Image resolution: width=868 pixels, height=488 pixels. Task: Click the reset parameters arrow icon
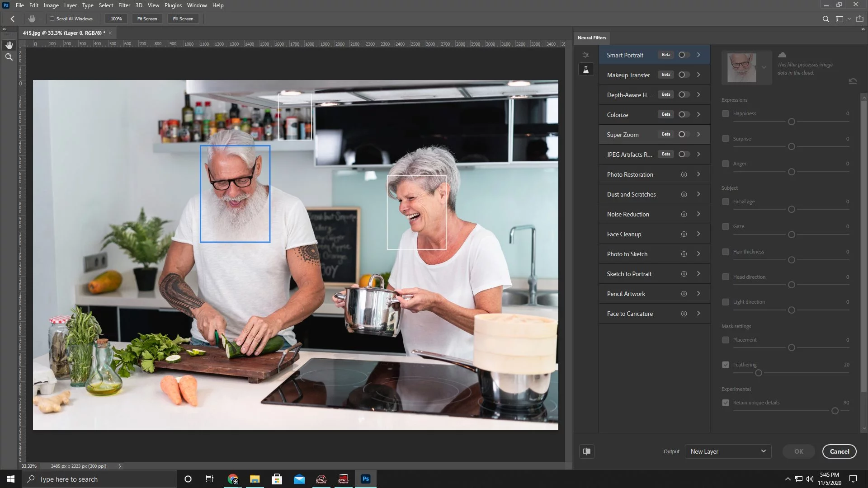click(x=853, y=81)
